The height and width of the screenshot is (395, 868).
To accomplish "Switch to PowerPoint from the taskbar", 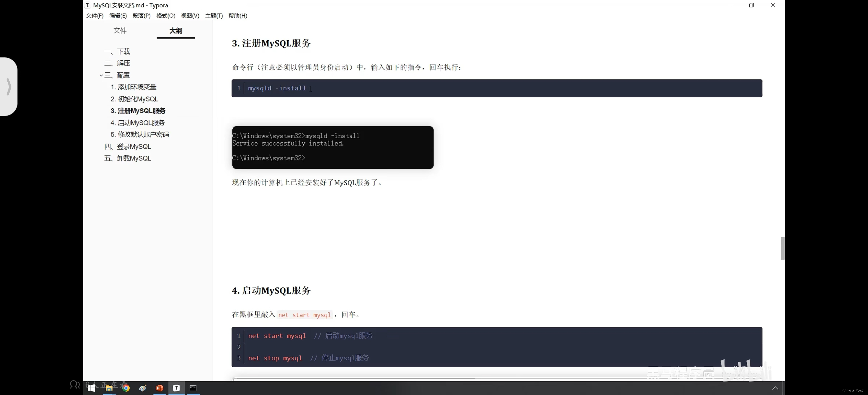I will pyautogui.click(x=160, y=388).
